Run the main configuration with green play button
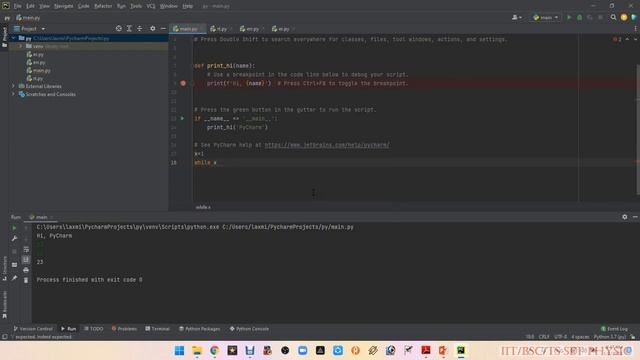This screenshot has height=360, width=640. tap(569, 18)
